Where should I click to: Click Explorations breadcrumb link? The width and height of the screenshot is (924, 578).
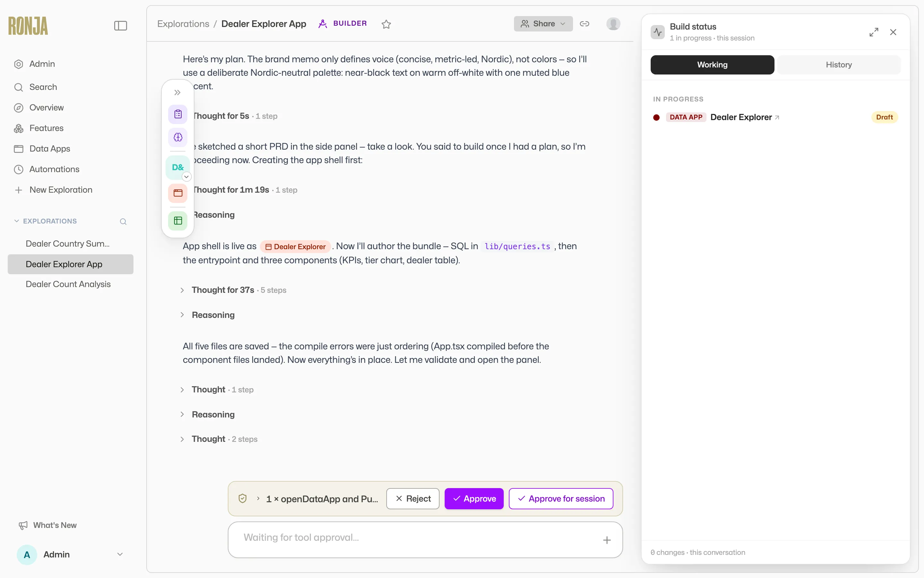coord(183,24)
